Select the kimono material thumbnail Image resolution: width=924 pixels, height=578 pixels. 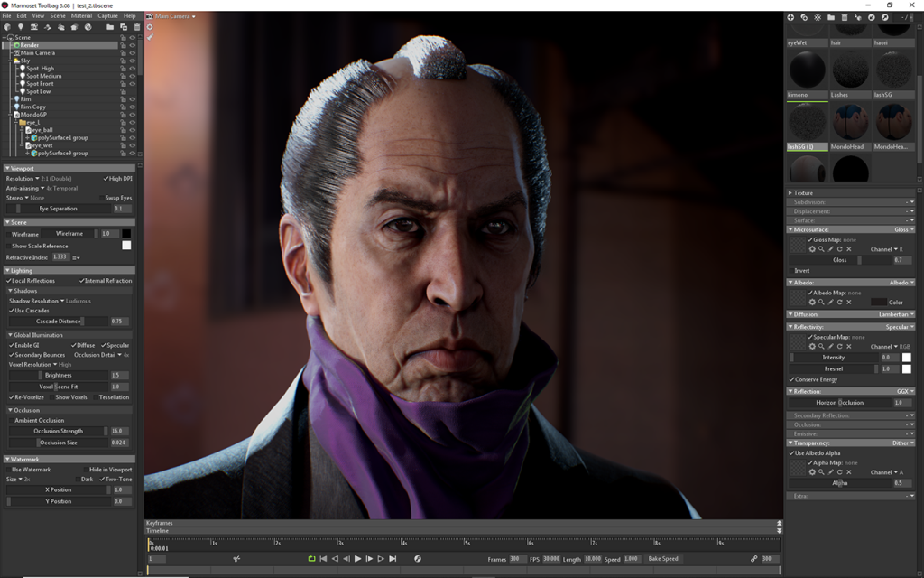[808, 70]
